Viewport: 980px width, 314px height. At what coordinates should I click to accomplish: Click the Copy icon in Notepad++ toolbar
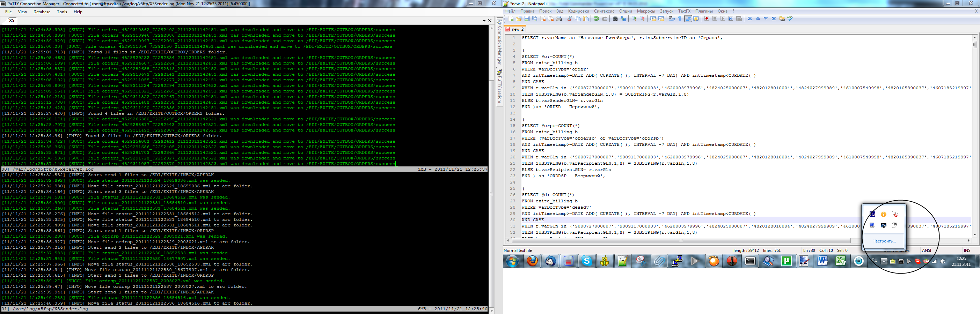point(578,18)
